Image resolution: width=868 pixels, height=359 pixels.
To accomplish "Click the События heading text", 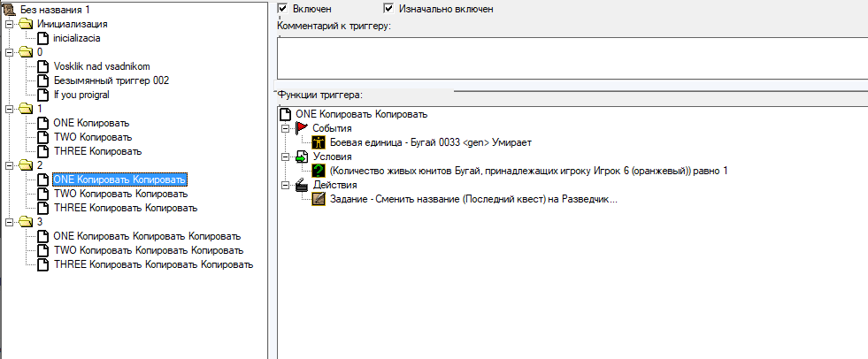I will [x=332, y=128].
